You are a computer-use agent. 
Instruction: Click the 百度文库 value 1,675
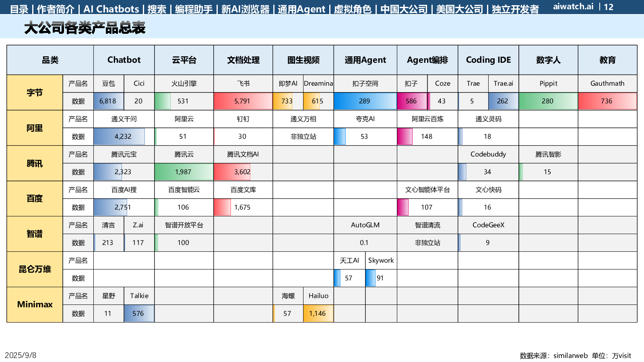click(x=243, y=207)
